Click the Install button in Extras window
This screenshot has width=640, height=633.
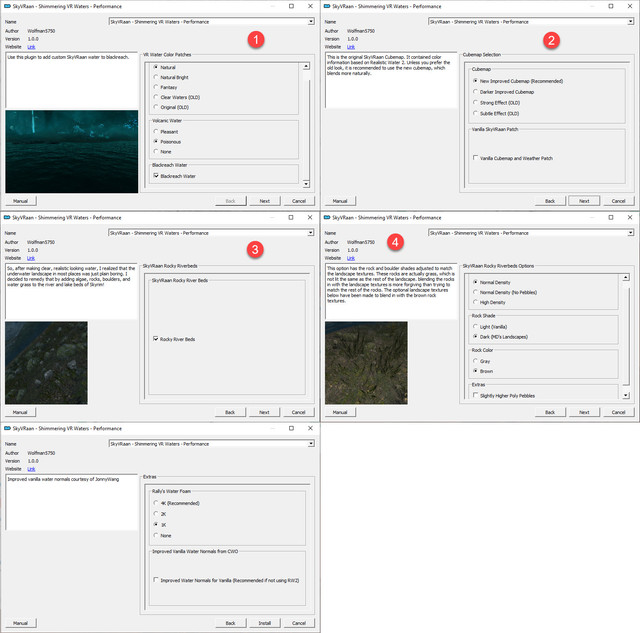pyautogui.click(x=264, y=623)
